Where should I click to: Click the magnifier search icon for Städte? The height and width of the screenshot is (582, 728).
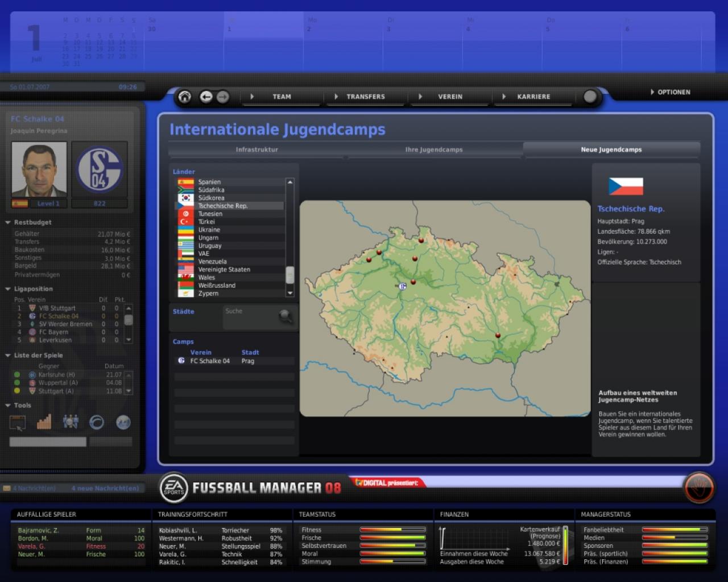[x=286, y=316]
